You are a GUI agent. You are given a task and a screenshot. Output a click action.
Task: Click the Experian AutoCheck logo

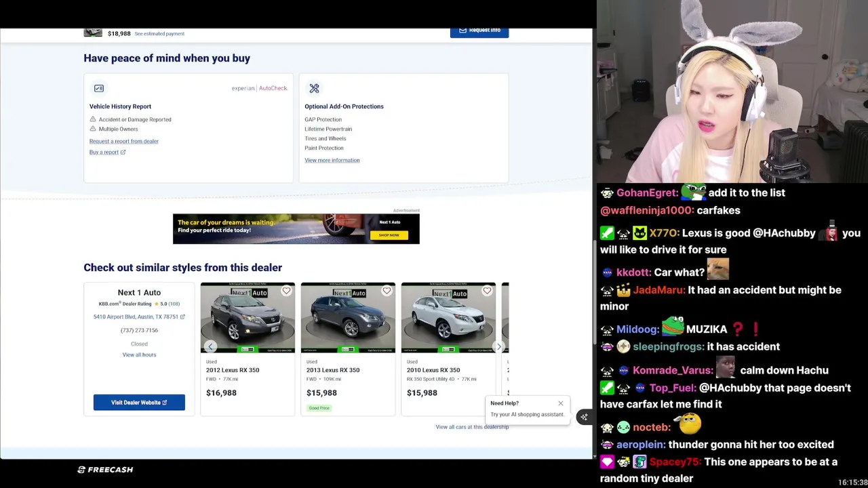(x=259, y=88)
